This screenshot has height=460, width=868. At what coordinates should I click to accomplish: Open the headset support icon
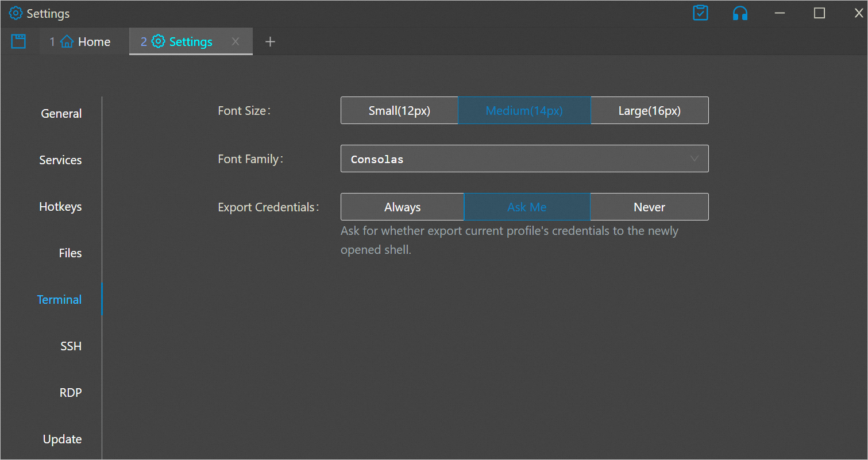740,13
